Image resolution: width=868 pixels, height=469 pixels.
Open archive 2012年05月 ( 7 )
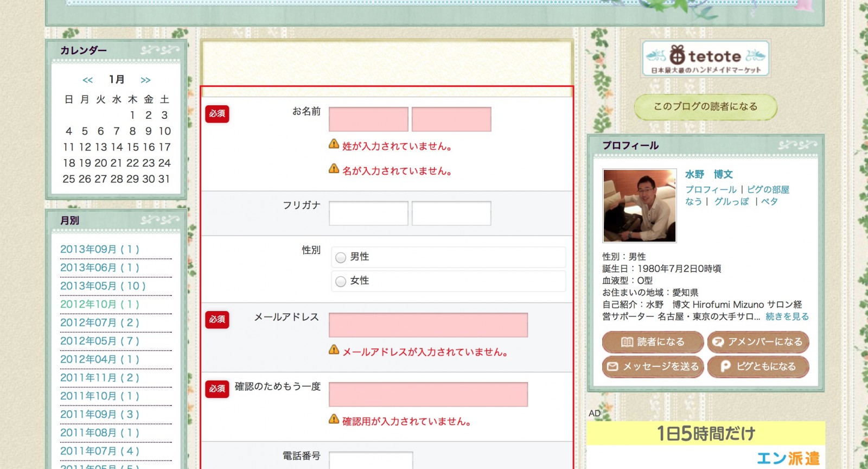coord(100,341)
